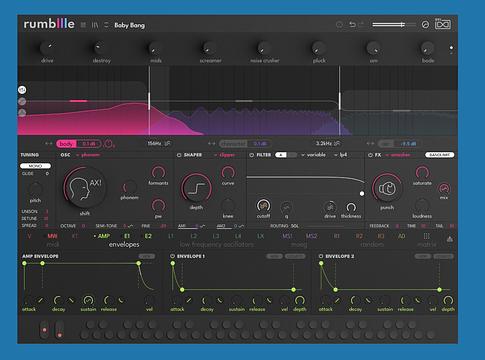485x360 pixels.
Task: Toggle the SHAPER power button
Action: 179,155
